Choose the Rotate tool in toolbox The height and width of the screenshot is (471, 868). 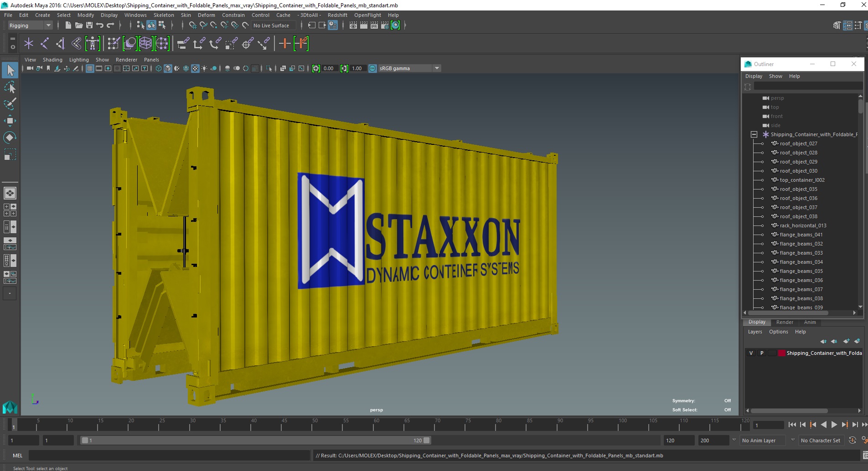(10, 138)
